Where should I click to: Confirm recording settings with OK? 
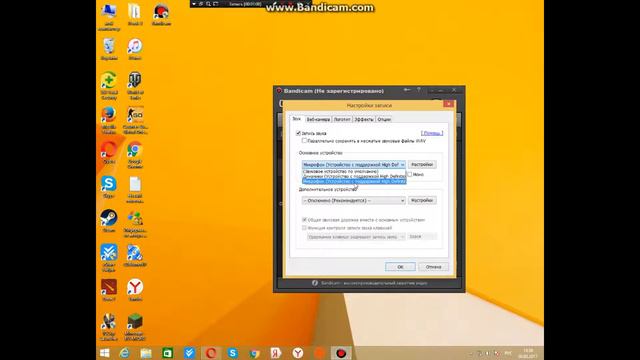pos(400,267)
